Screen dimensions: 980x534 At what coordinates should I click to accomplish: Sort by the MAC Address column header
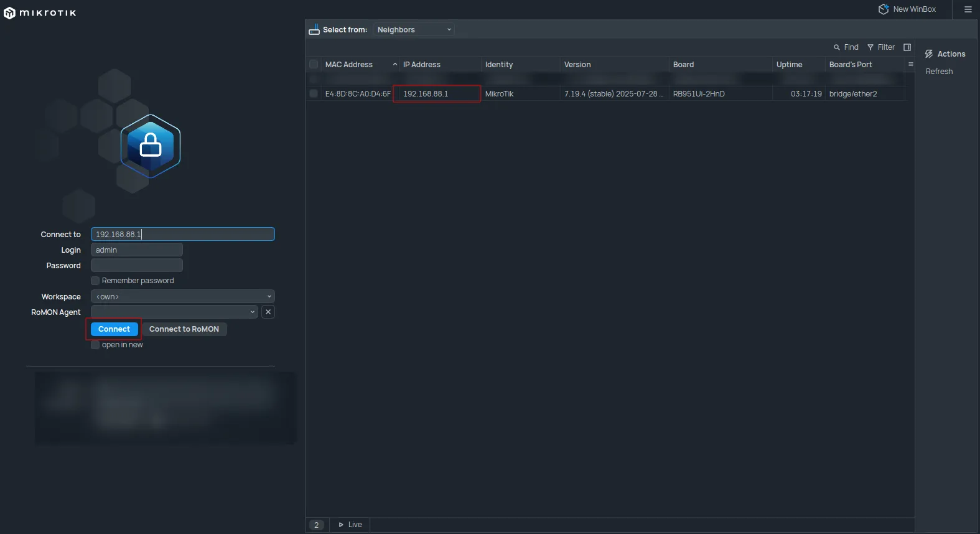tap(349, 65)
